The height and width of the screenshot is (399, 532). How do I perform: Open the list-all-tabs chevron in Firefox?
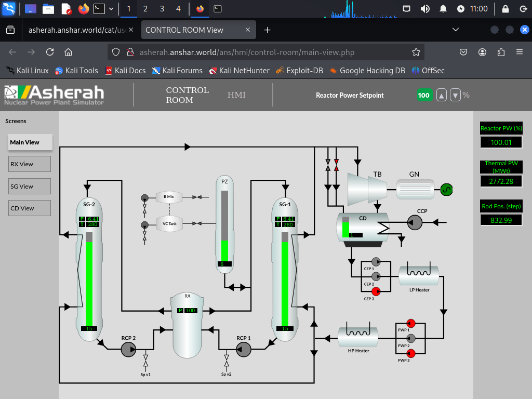tap(456, 30)
